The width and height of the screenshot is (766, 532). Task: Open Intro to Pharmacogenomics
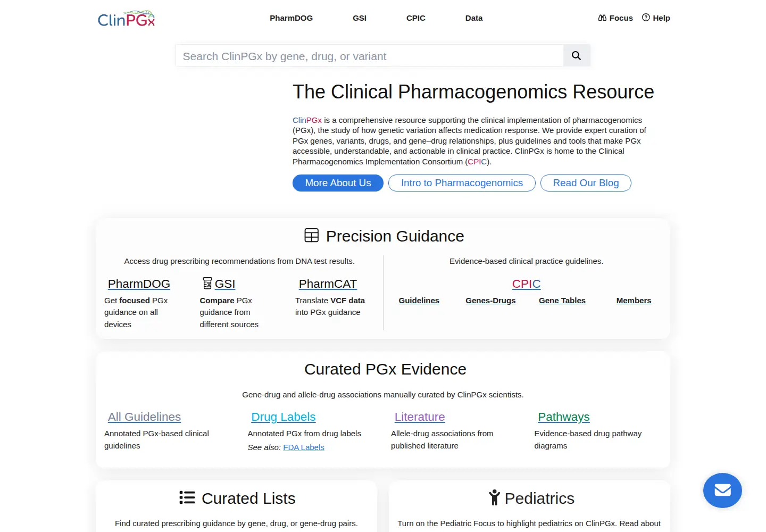click(x=462, y=183)
